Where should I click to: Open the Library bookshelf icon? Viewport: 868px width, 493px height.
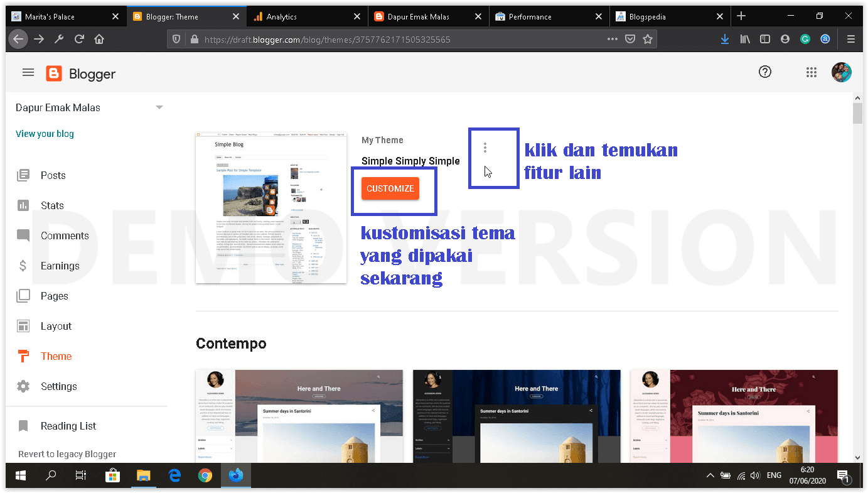click(x=745, y=39)
